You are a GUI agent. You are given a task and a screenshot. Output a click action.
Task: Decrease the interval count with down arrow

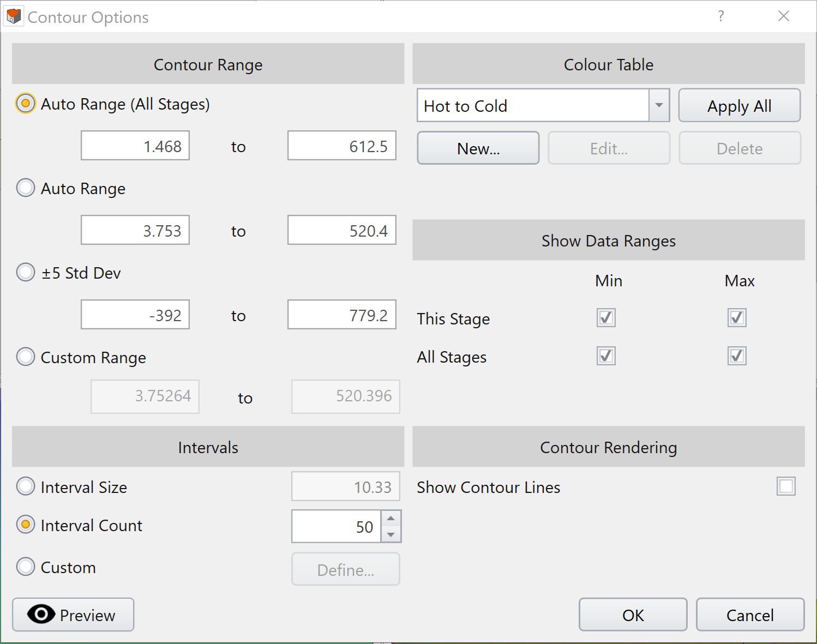point(391,535)
